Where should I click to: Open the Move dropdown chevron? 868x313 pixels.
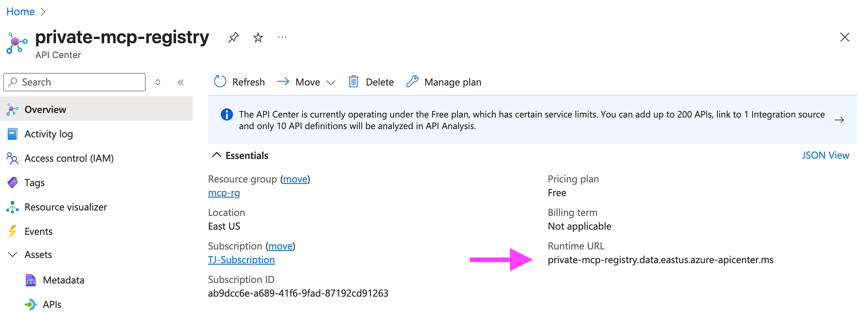point(331,82)
